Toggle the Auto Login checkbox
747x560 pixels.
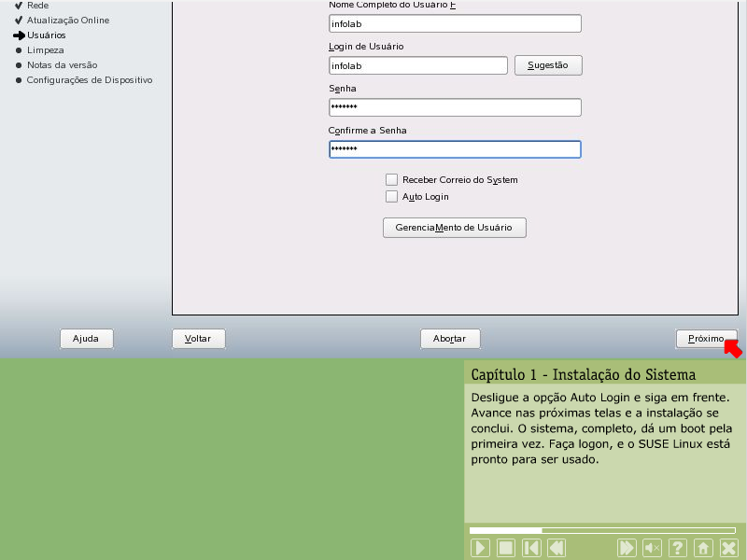pos(392,197)
